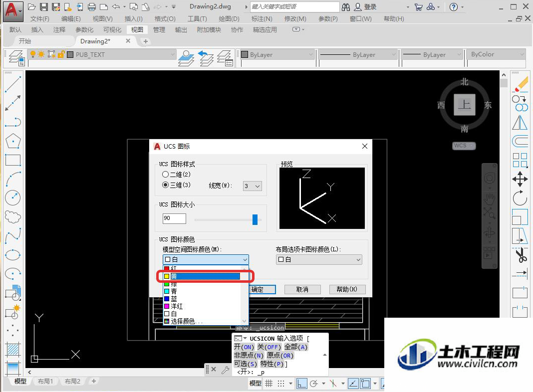Click the keyword search box in title bar
Image resolution: width=533 pixels, height=392 pixels.
click(x=294, y=7)
